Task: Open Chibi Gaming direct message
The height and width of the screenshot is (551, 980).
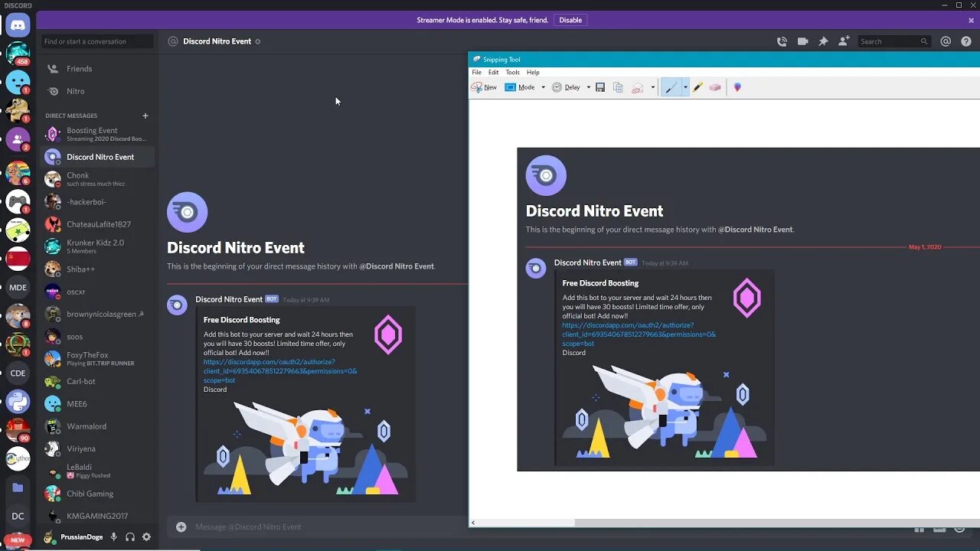Action: click(97, 494)
